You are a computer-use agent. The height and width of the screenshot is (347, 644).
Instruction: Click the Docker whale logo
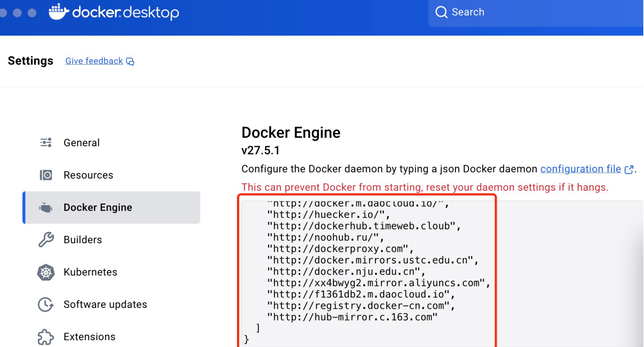pyautogui.click(x=59, y=12)
